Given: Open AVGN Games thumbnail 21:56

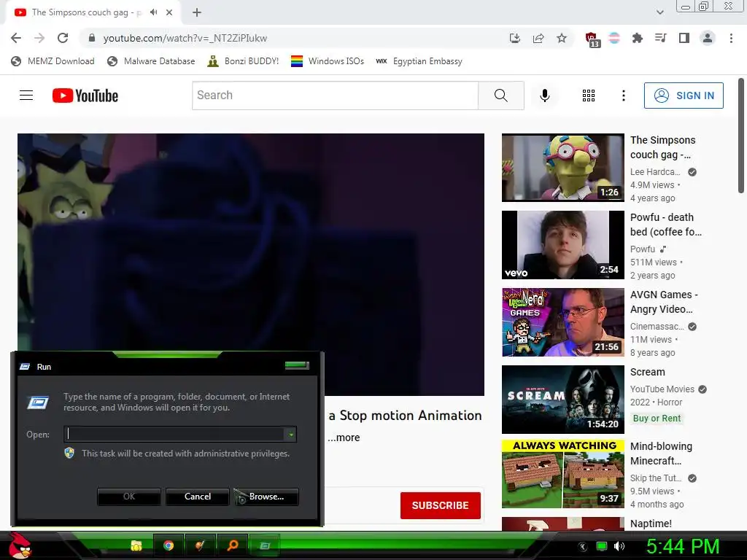Looking at the screenshot, I should click(562, 322).
